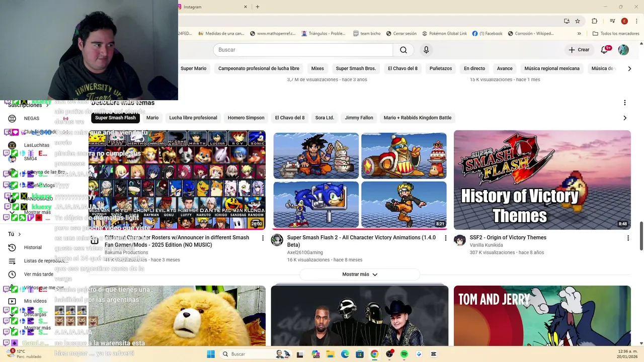Open Chrome profile avatar 'E'
The width and height of the screenshot is (644, 362).
click(624, 21)
